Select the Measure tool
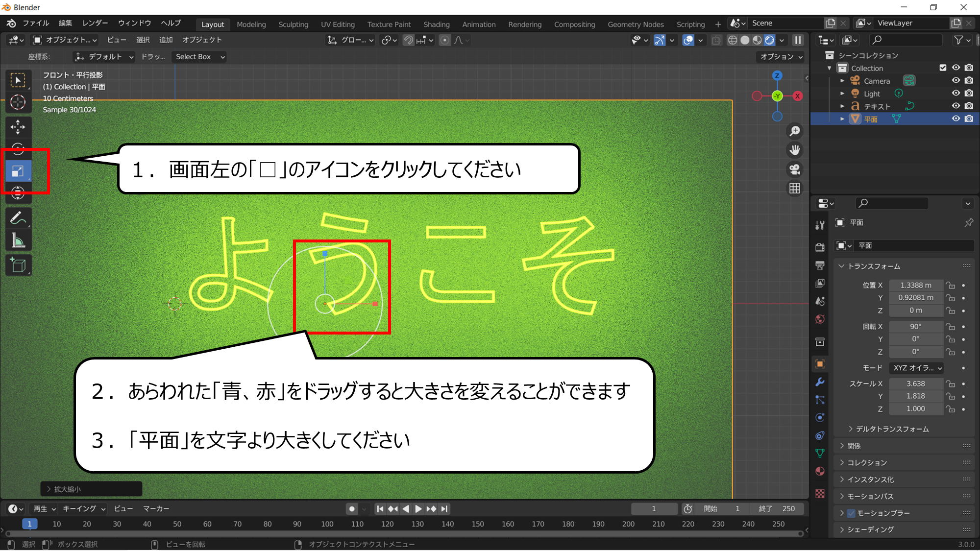The image size is (980, 551). click(x=18, y=240)
